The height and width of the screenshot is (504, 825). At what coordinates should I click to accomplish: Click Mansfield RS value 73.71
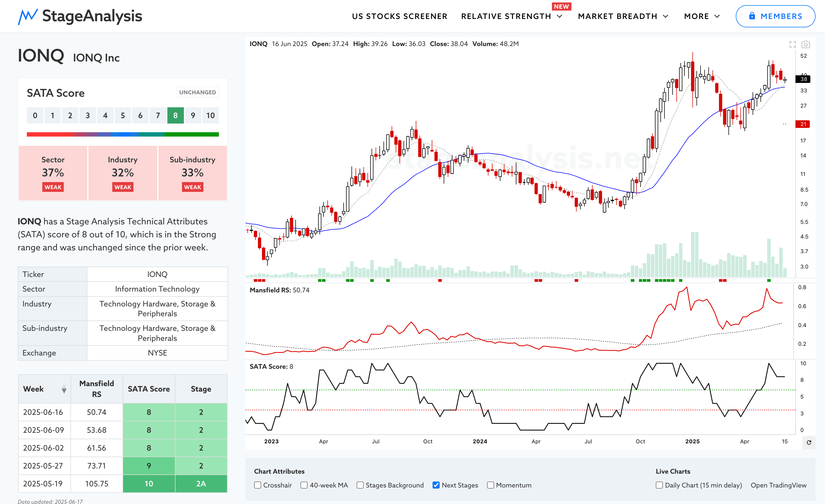click(x=97, y=466)
